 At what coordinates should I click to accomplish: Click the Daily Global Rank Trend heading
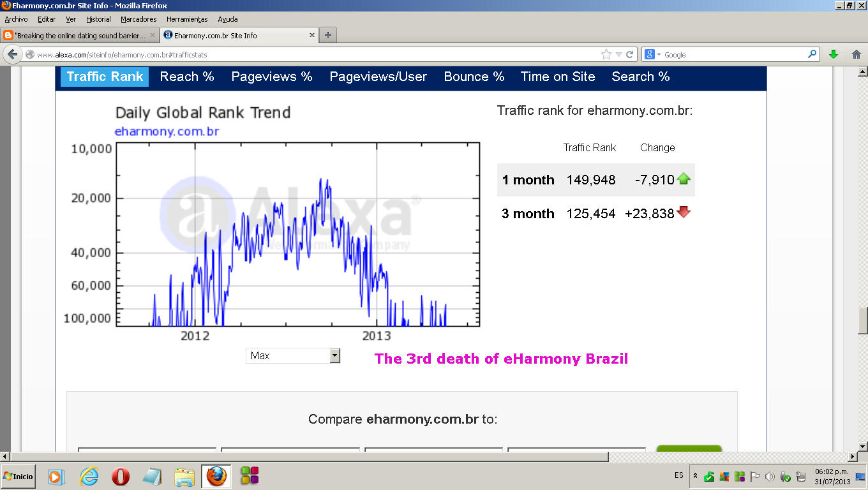(x=203, y=113)
